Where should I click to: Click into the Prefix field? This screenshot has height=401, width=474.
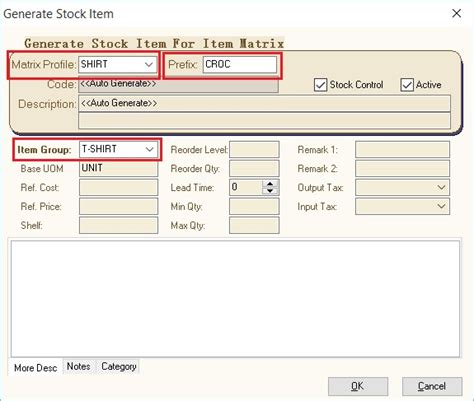[x=240, y=64]
